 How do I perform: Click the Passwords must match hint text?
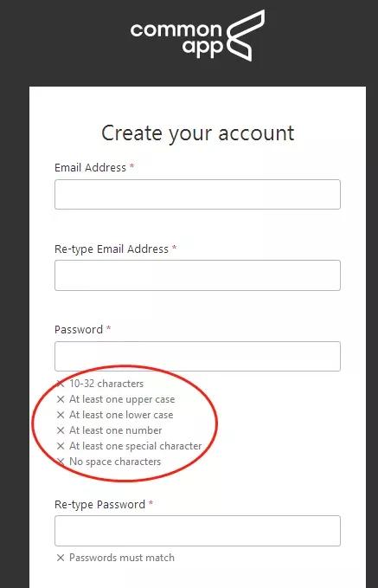pyautogui.click(x=122, y=558)
